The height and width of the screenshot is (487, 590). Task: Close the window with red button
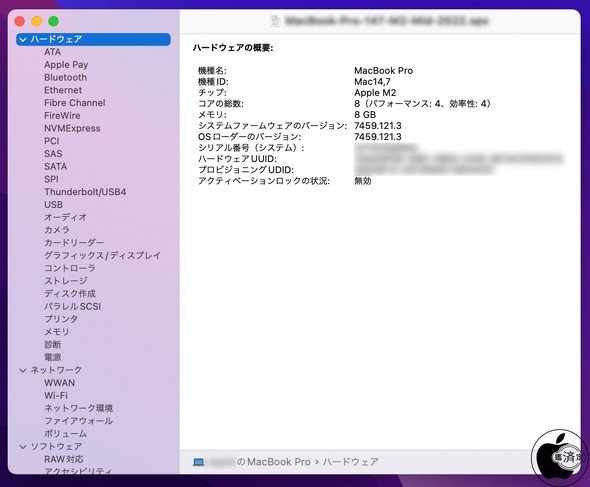click(x=20, y=21)
